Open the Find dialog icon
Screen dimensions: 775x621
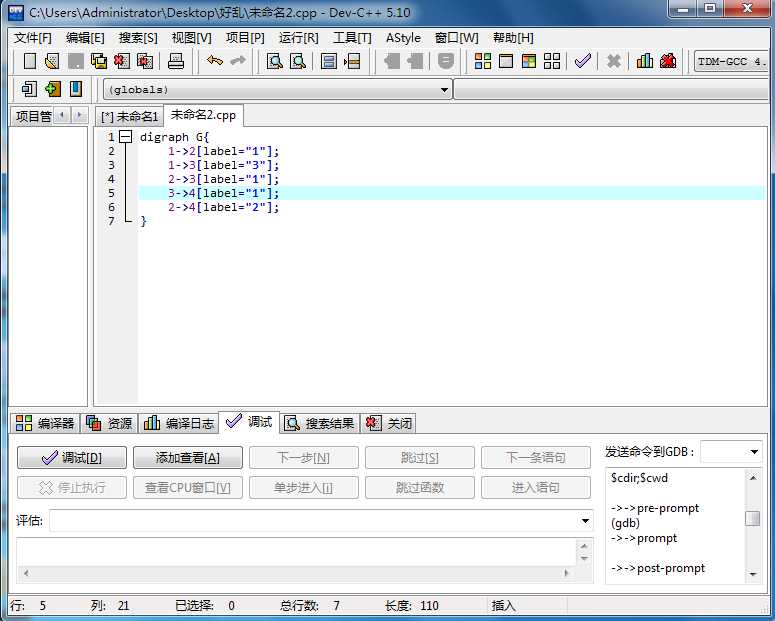pos(275,61)
